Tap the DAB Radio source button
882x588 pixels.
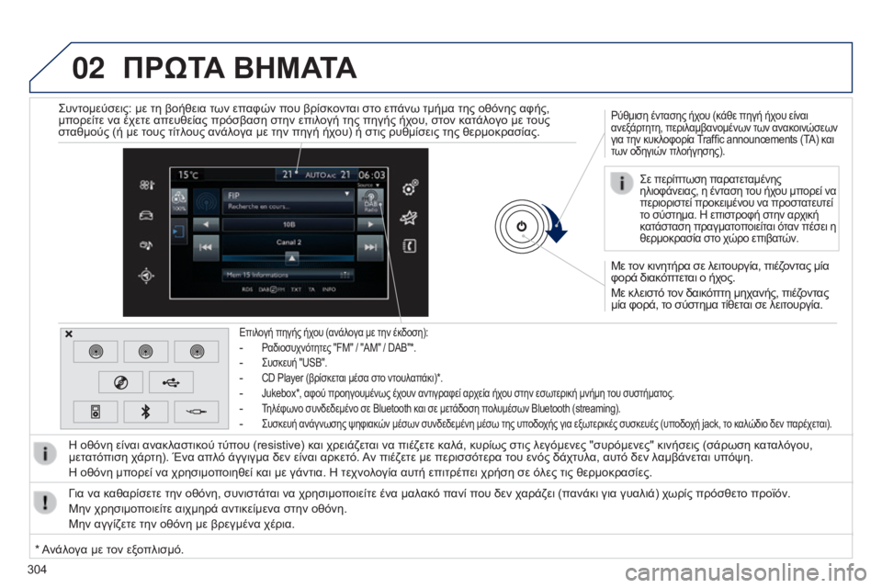click(370, 201)
